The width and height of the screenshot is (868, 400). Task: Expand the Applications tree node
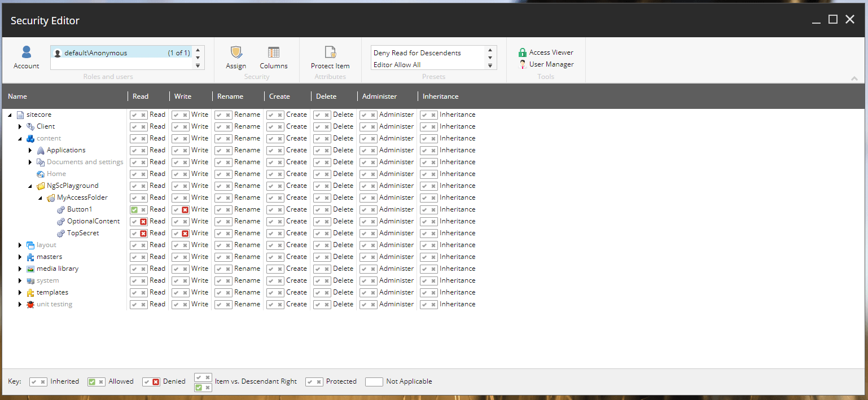pyautogui.click(x=30, y=150)
